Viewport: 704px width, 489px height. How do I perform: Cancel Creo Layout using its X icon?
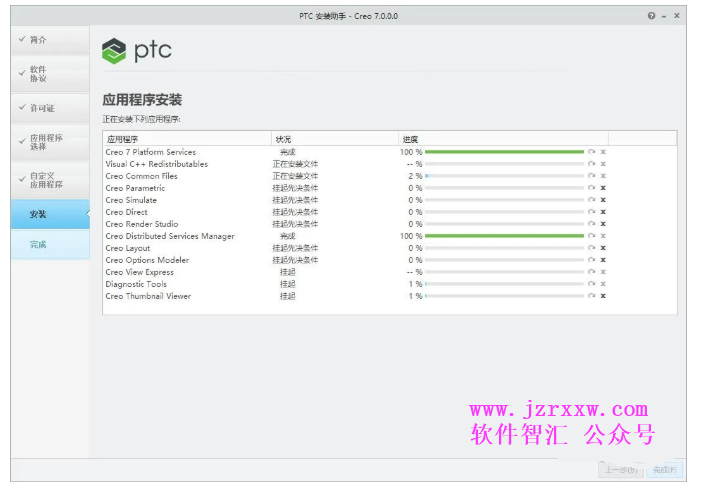[603, 248]
